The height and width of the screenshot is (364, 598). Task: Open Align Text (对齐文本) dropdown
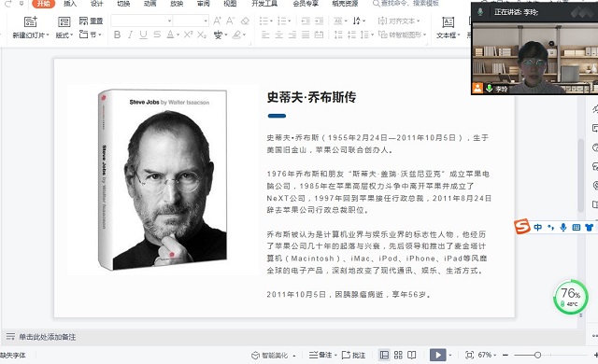[x=399, y=21]
